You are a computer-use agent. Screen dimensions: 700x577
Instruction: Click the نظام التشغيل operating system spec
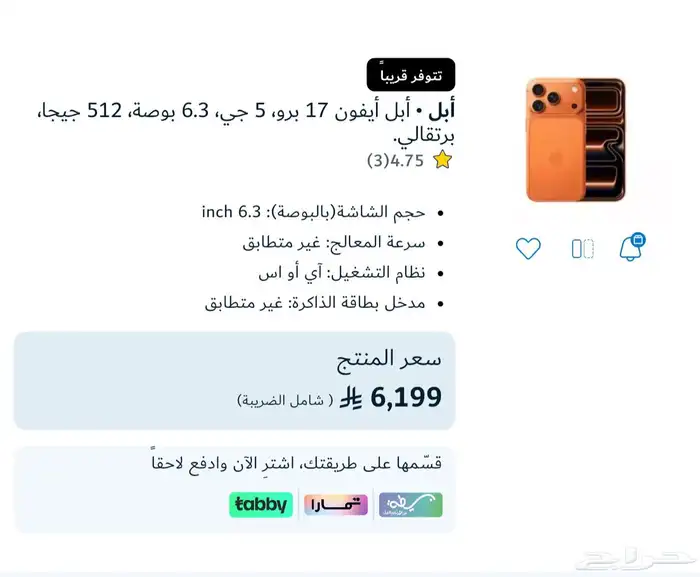[342, 272]
